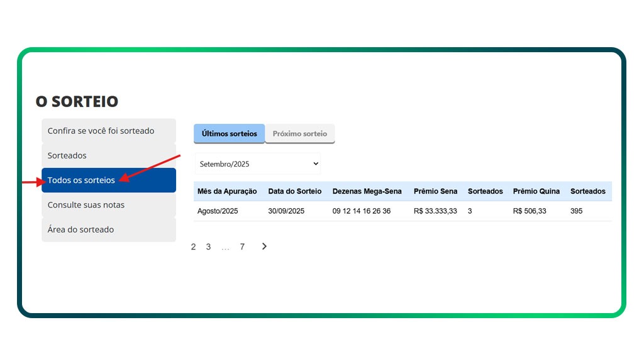
Task: Click the Prêmio Sena column header
Action: click(435, 191)
